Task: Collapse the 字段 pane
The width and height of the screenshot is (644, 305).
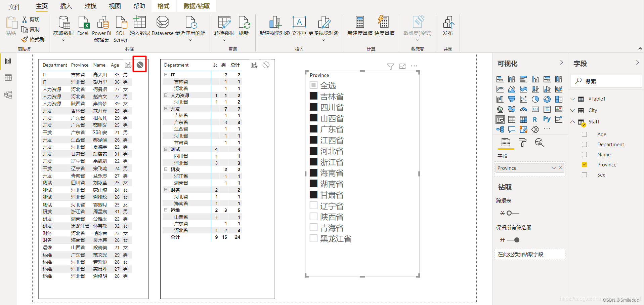Action: click(637, 63)
